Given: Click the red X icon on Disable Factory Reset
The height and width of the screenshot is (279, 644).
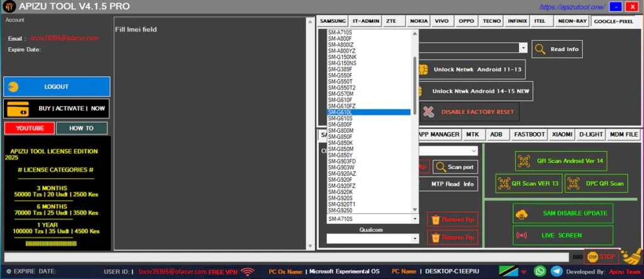Looking at the screenshot, I should point(428,111).
